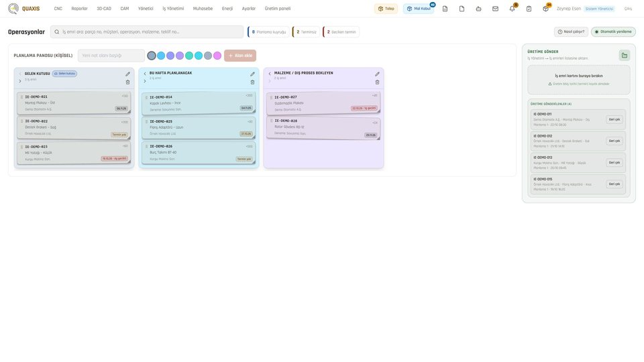Edit the Malzeme / Dış Proses Bekleyen column
644x362 pixels.
(377, 74)
